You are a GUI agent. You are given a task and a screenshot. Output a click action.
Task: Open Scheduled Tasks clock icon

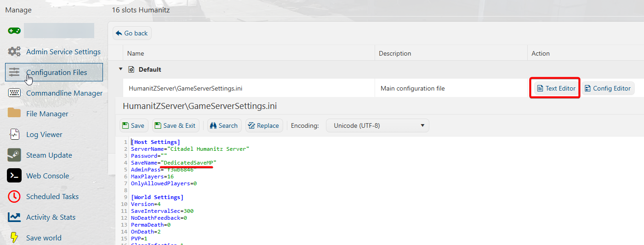(14, 196)
